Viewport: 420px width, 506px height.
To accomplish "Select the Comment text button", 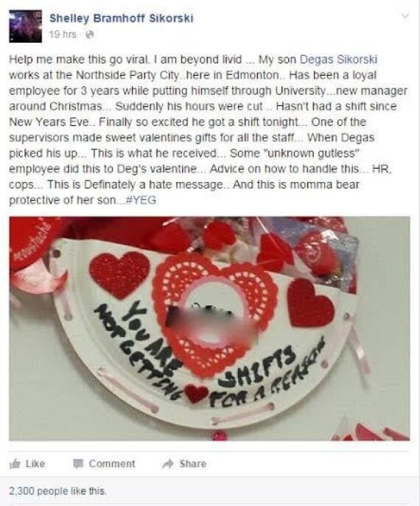I will 112,464.
